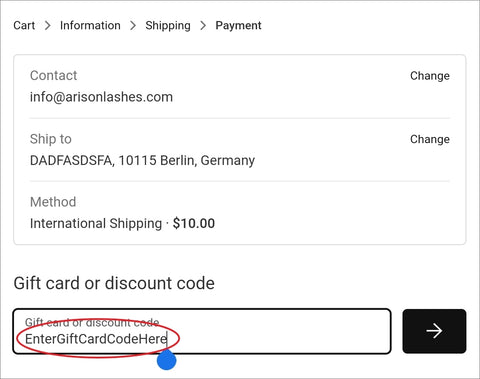The width and height of the screenshot is (480, 379).
Task: Click the typed EnterGiftCardCodeHere text
Action: [96, 339]
